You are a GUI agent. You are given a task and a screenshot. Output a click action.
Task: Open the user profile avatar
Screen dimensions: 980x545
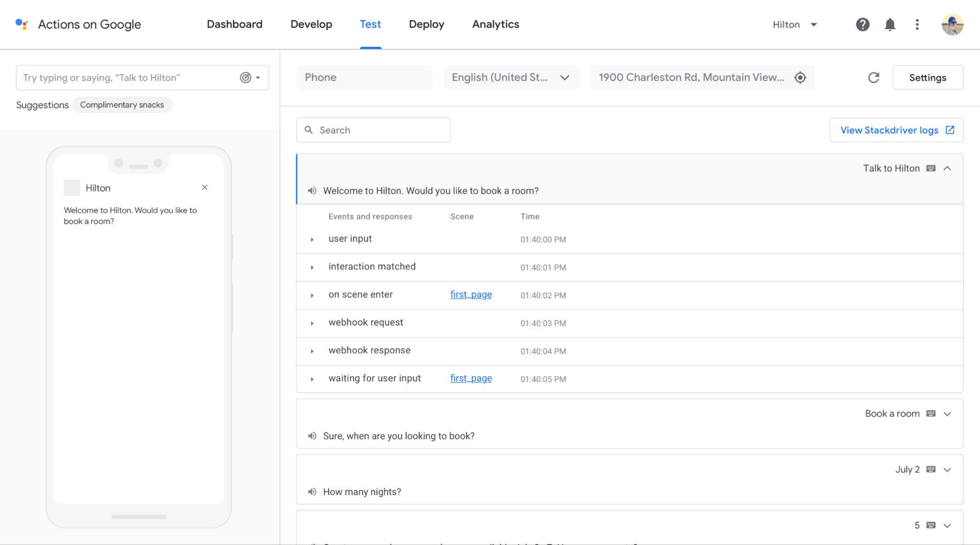click(x=952, y=24)
